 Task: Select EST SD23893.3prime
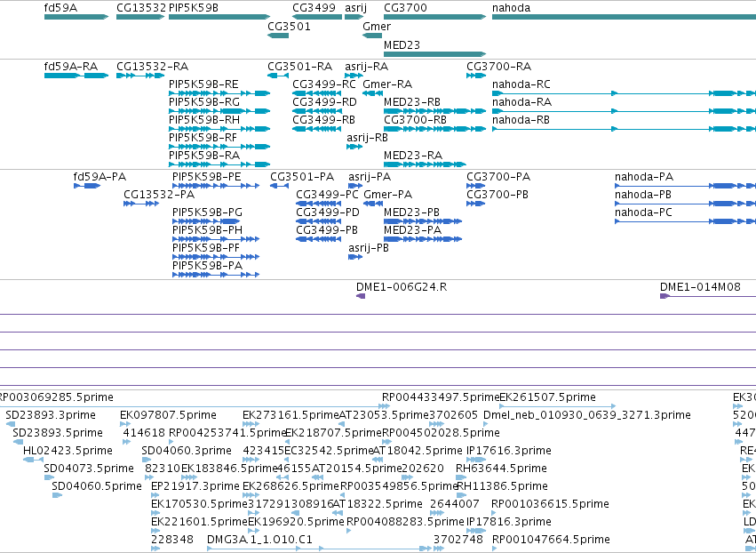coord(11,424)
